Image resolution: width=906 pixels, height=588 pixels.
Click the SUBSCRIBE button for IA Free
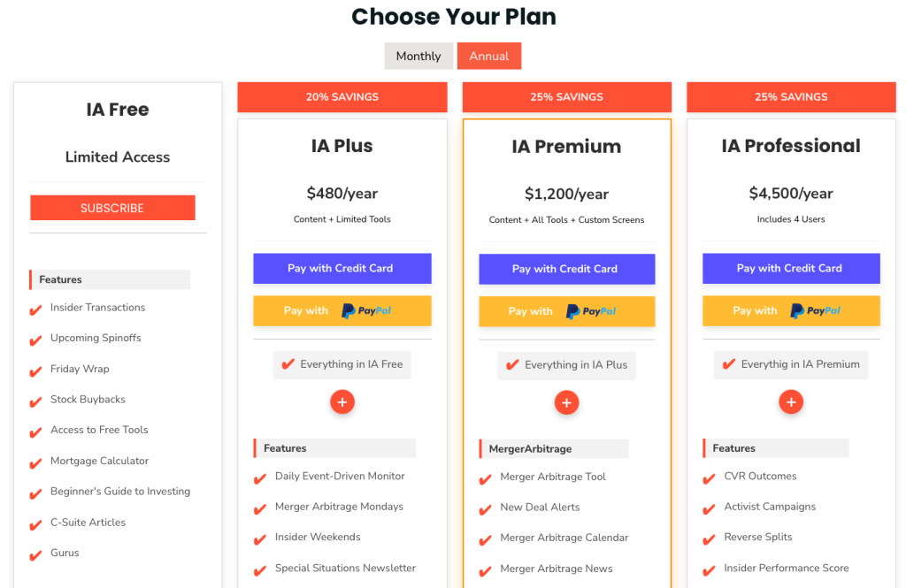pos(112,207)
